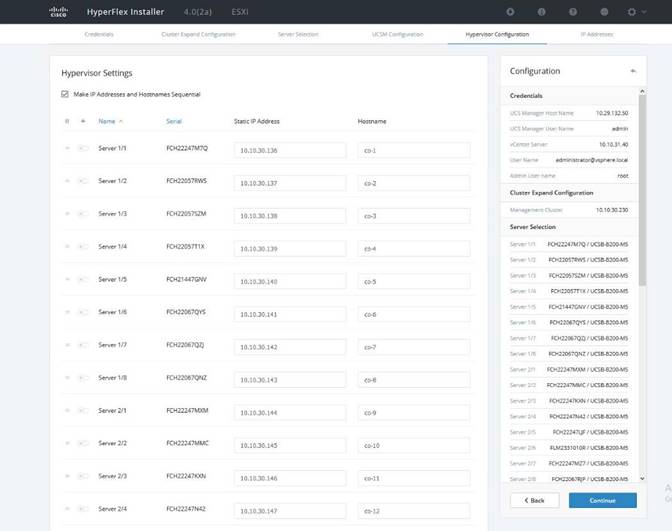Click the server type column header icon
Viewport: 672px width, 531px height.
tap(83, 121)
